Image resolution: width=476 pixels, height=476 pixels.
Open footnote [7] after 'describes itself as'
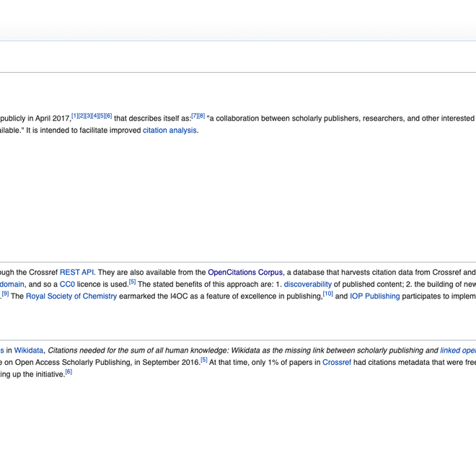coord(195,115)
